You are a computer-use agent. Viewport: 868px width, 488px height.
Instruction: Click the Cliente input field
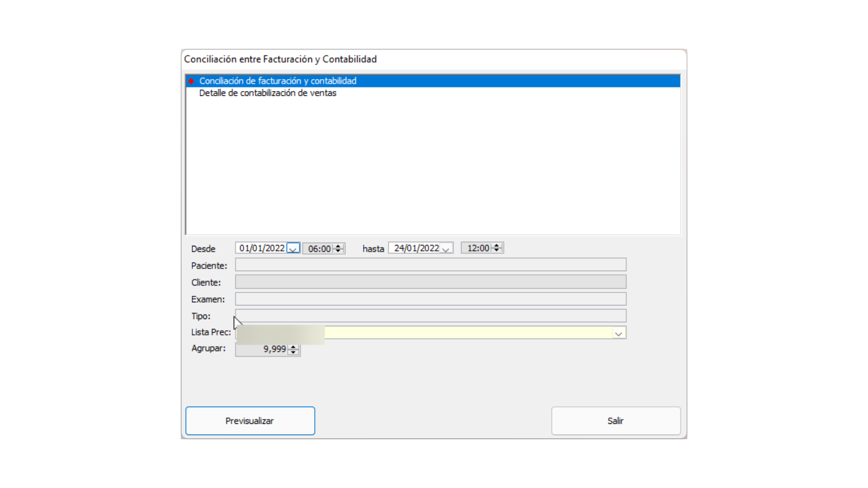430,282
